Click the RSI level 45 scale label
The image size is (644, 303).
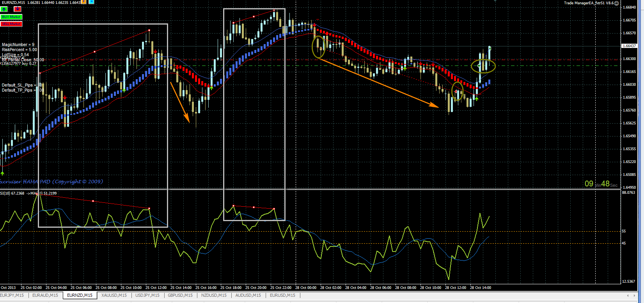click(624, 243)
